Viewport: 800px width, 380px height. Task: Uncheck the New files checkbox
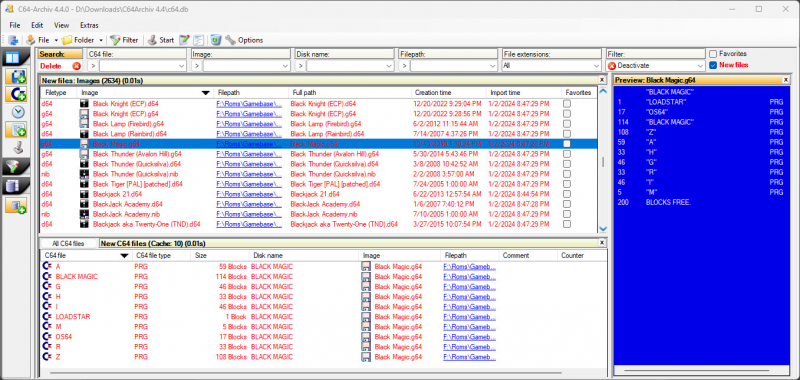713,65
